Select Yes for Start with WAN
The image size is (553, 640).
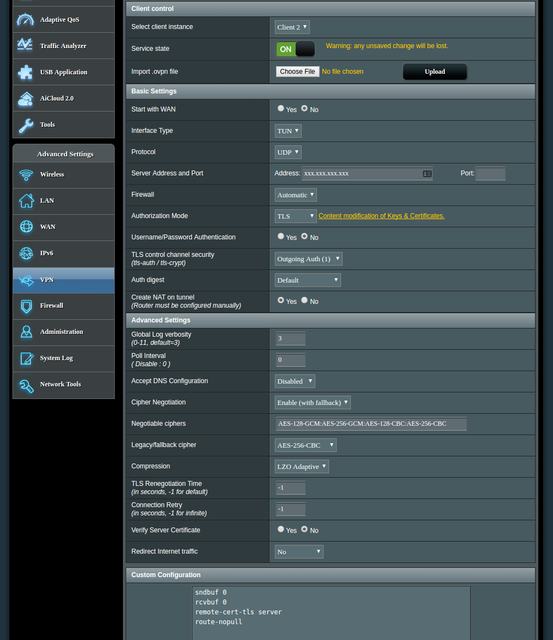coord(281,108)
